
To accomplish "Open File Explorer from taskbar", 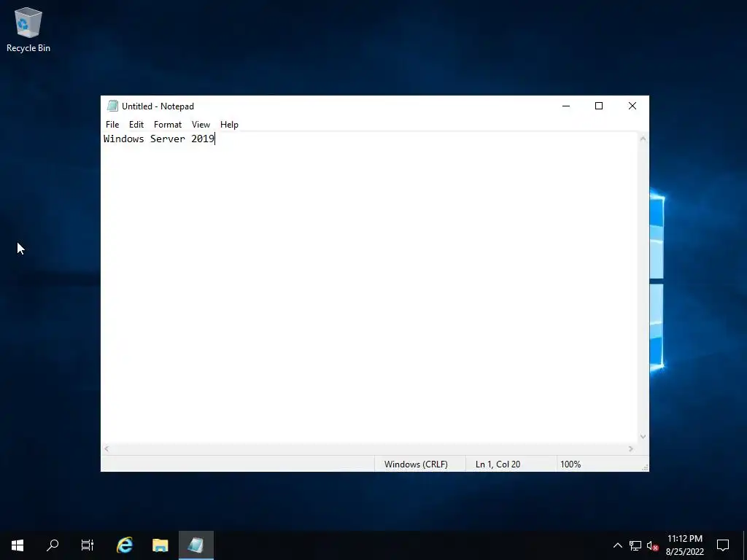I will (160, 545).
